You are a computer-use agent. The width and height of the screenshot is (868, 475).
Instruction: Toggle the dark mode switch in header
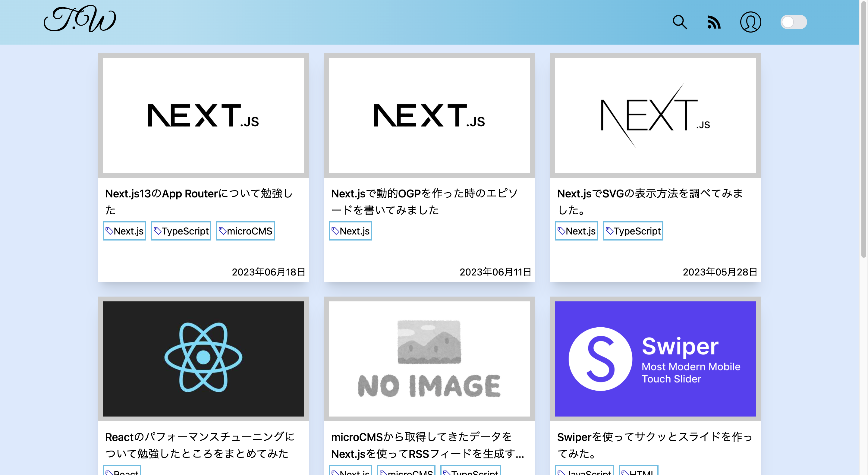tap(794, 22)
